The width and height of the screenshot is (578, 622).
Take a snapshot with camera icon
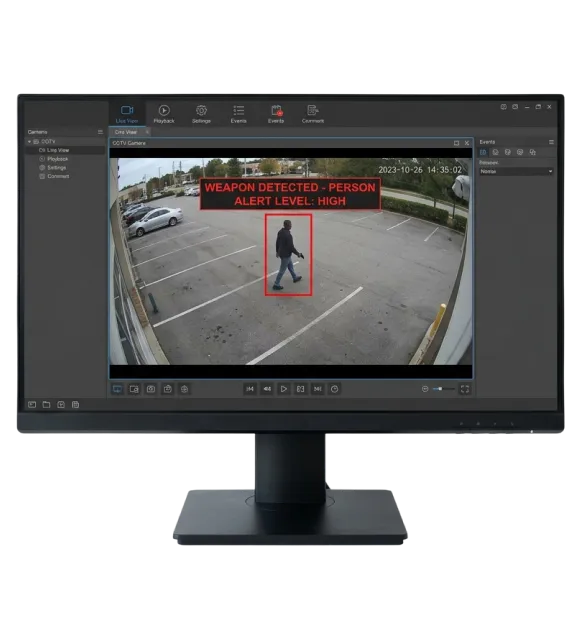pos(151,389)
